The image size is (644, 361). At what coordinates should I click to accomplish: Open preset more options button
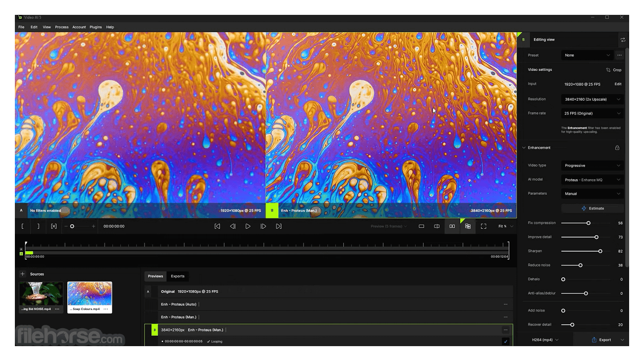click(619, 55)
